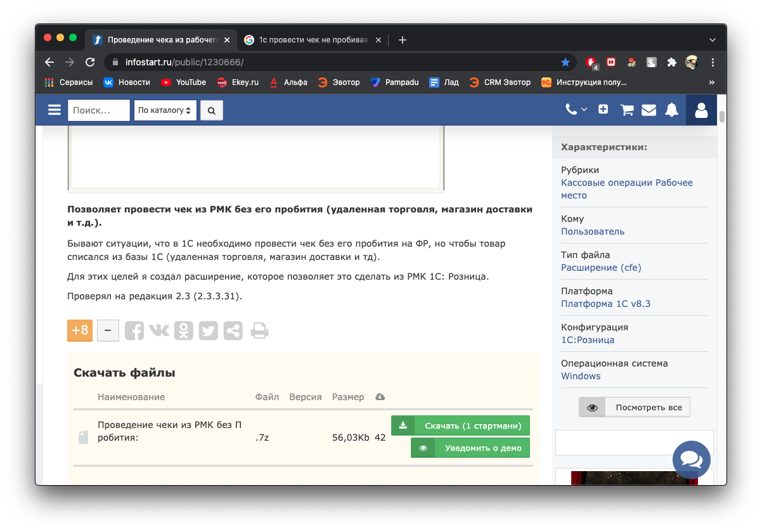This screenshot has height=532, width=762.
Task: Click Посмотреть все button
Action: [635, 407]
